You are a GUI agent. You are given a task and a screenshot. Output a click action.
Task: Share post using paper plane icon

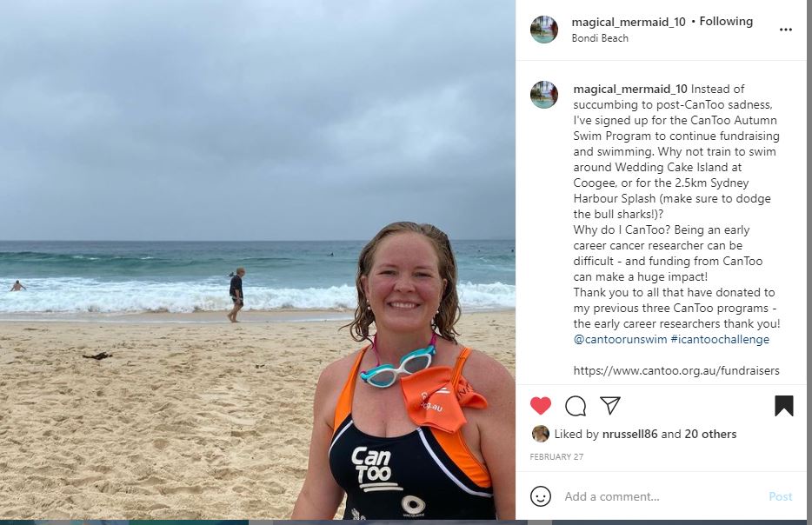coord(610,405)
